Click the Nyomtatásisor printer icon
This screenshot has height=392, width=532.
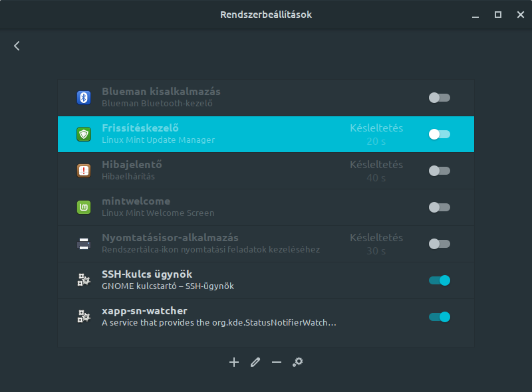coord(84,244)
